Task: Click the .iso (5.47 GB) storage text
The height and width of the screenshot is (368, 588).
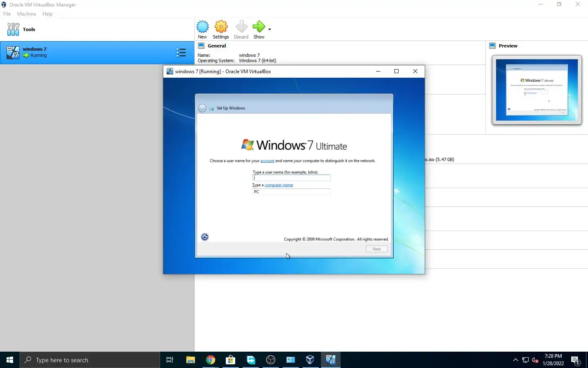Action: click(x=440, y=159)
